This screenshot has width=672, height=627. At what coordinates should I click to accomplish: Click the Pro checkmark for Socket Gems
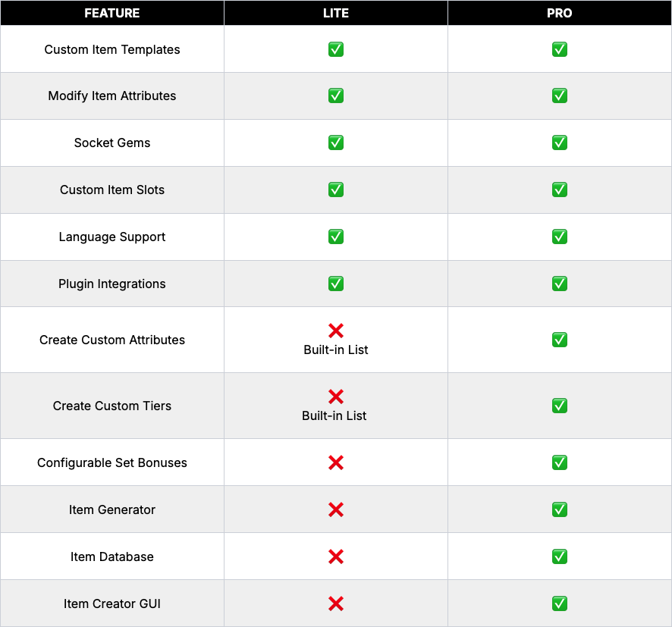tap(559, 143)
